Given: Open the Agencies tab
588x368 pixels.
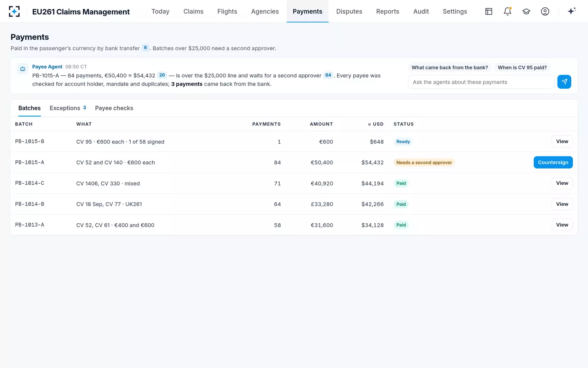Looking at the screenshot, I should 265,11.
